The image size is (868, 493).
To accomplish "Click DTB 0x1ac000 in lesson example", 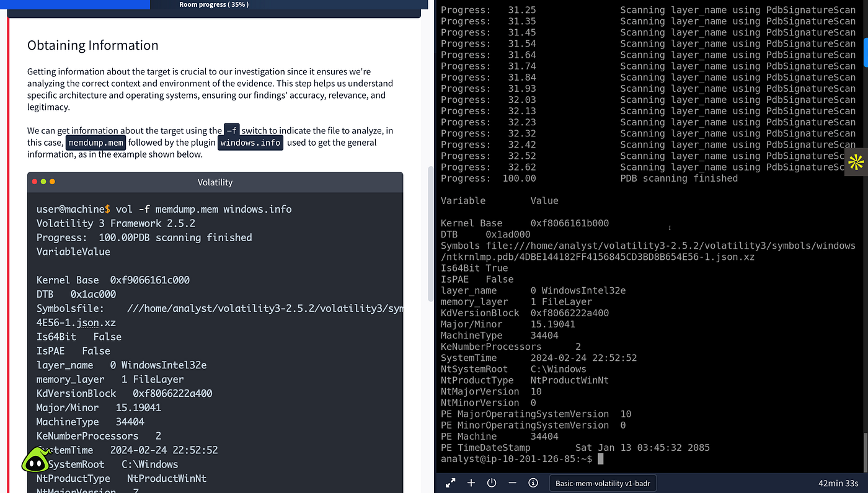I will (x=76, y=294).
